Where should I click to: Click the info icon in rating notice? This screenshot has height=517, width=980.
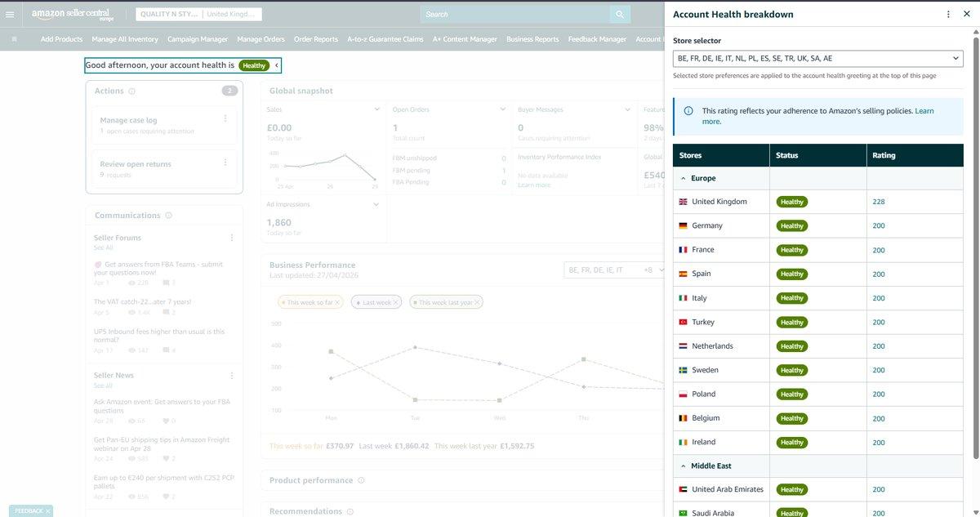tap(688, 111)
